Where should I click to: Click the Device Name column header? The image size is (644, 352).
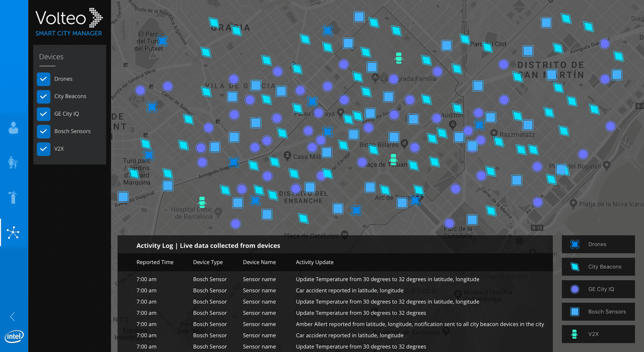(x=259, y=262)
